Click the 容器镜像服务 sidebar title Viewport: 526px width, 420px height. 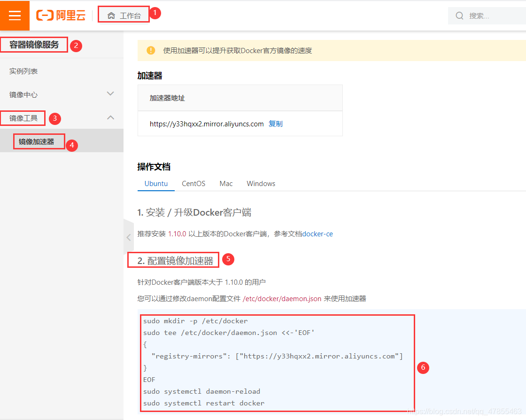34,45
